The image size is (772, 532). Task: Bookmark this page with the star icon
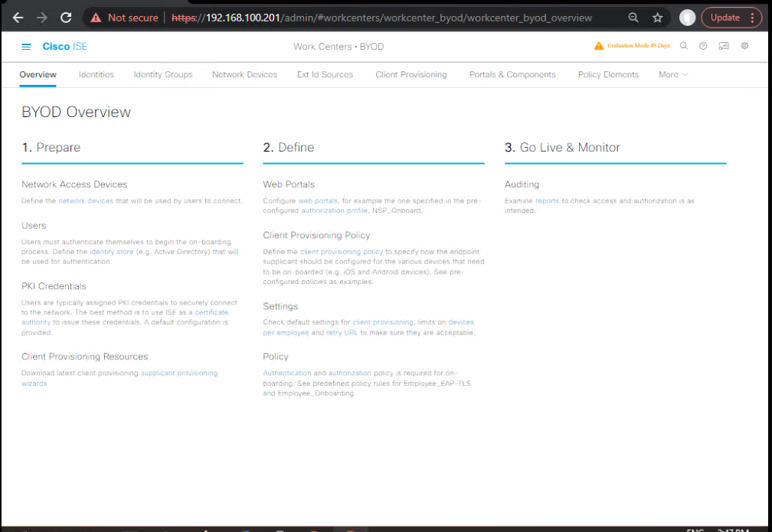coord(658,18)
